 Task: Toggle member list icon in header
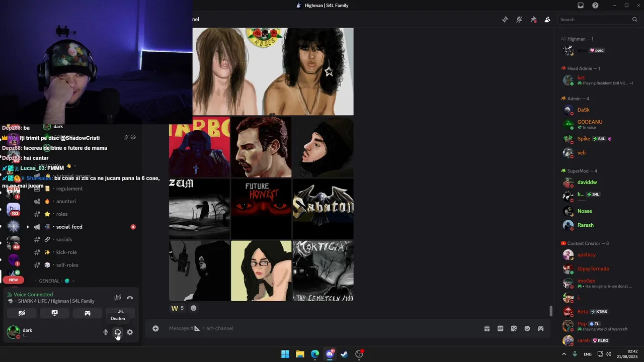coord(547,20)
